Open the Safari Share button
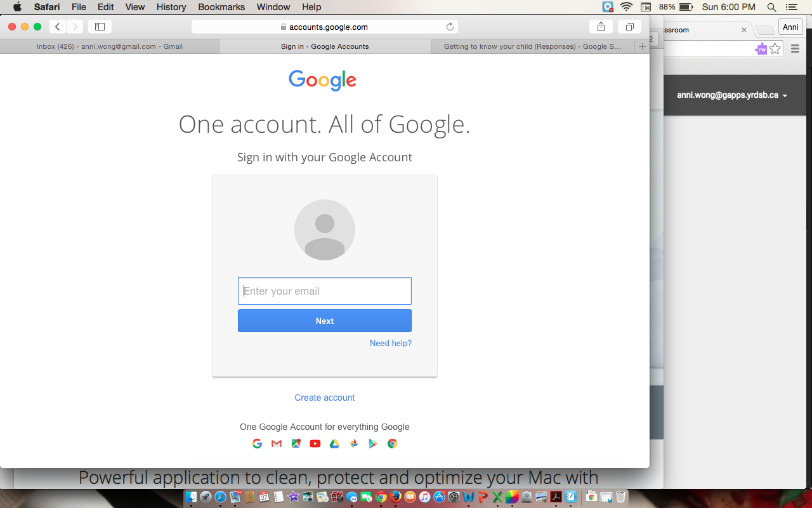The image size is (812, 508). point(601,27)
